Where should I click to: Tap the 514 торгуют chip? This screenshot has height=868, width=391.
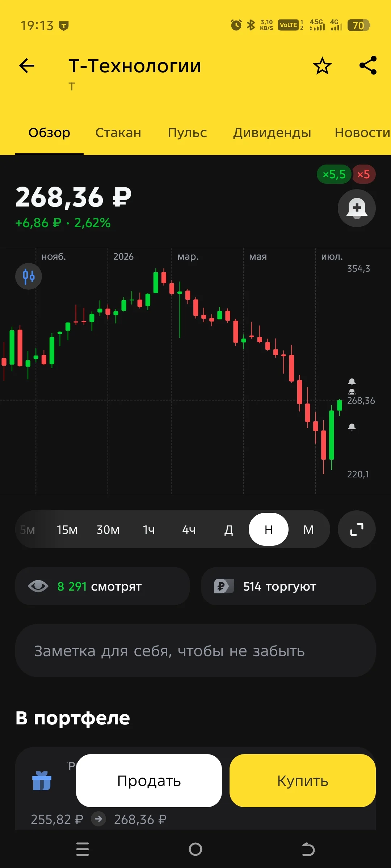tap(289, 586)
